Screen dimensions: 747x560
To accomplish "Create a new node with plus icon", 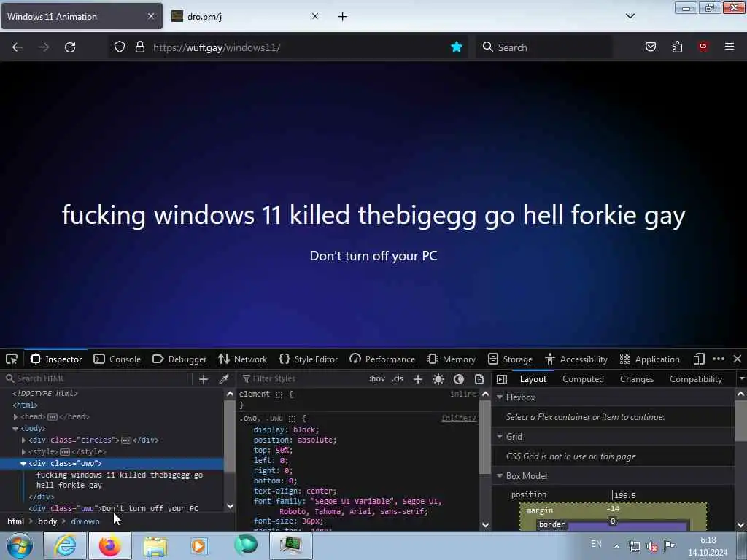I will click(204, 379).
